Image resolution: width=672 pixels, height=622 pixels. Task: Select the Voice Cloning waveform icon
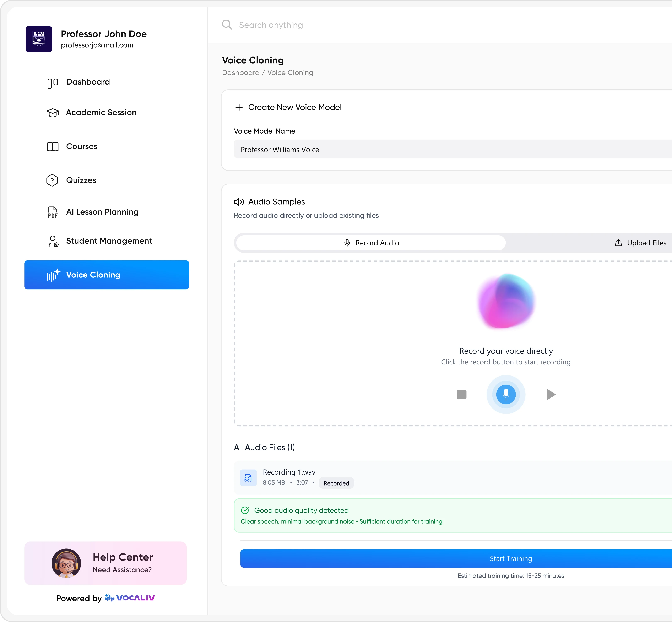pyautogui.click(x=53, y=275)
